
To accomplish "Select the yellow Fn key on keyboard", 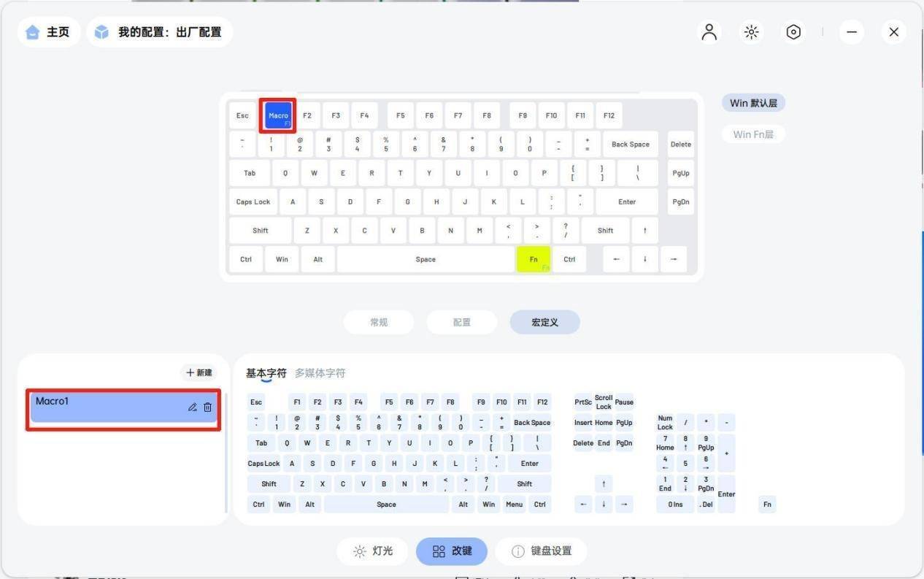I will click(534, 259).
